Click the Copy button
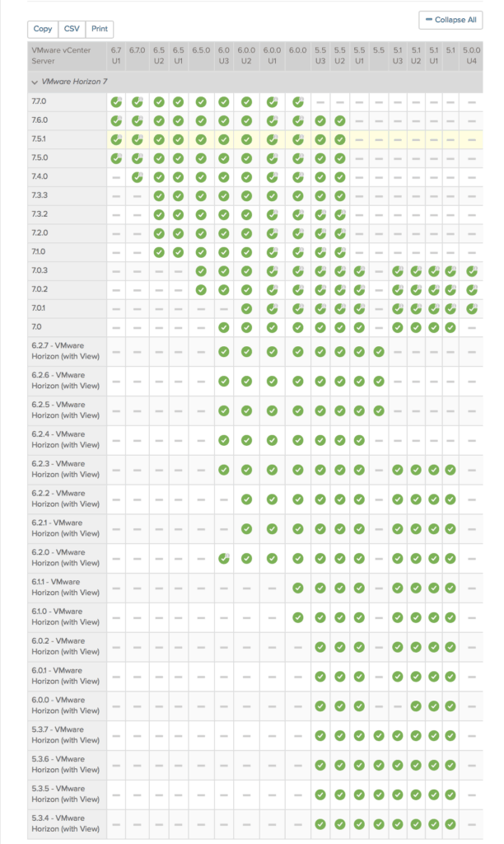Image resolution: width=504 pixels, height=844 pixels. click(43, 29)
